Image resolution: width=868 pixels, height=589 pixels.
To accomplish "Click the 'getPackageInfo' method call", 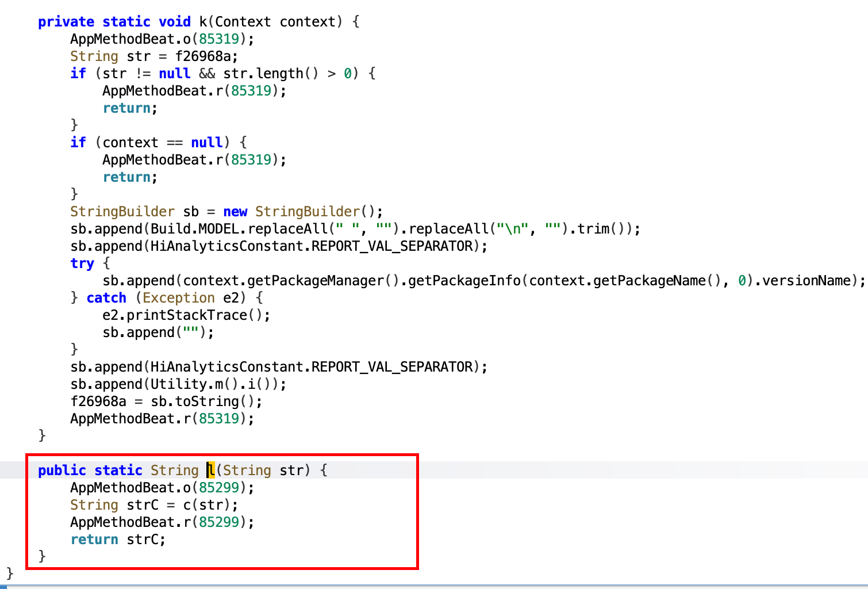I will pyautogui.click(x=464, y=281).
